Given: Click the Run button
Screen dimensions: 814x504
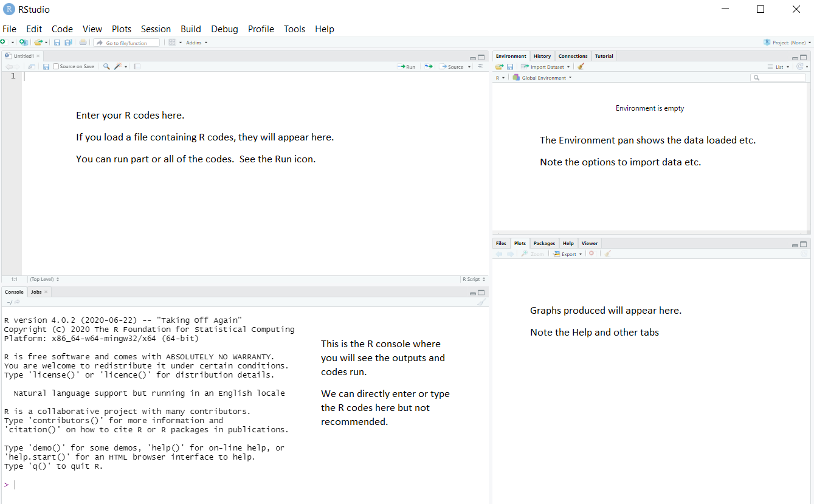Looking at the screenshot, I should click(406, 67).
